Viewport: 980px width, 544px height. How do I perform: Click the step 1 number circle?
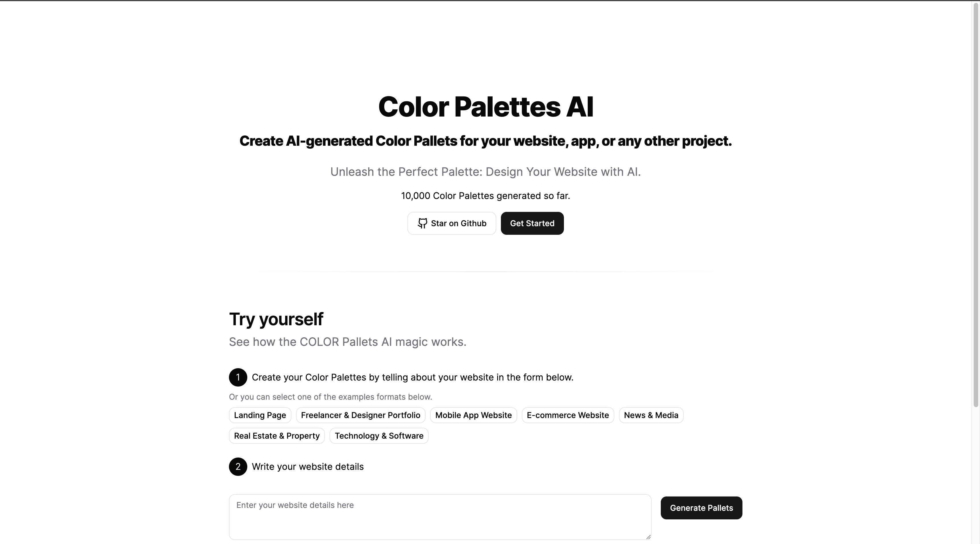(238, 377)
